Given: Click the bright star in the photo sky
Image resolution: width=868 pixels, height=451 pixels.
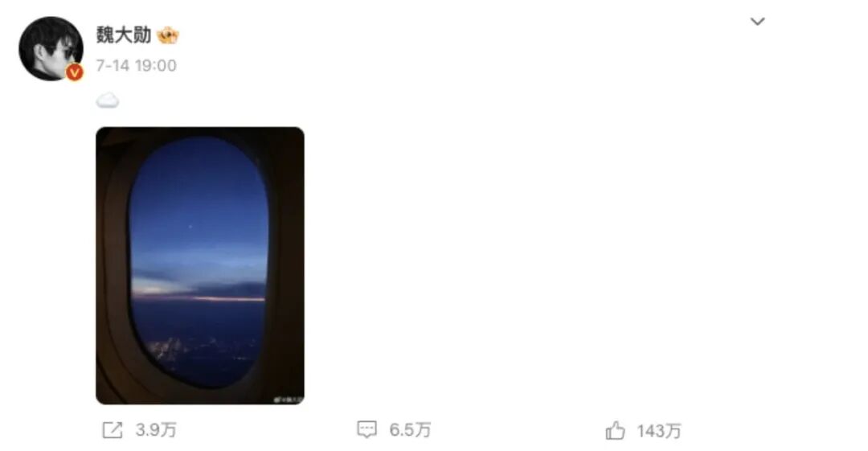Looking at the screenshot, I should point(190,225).
